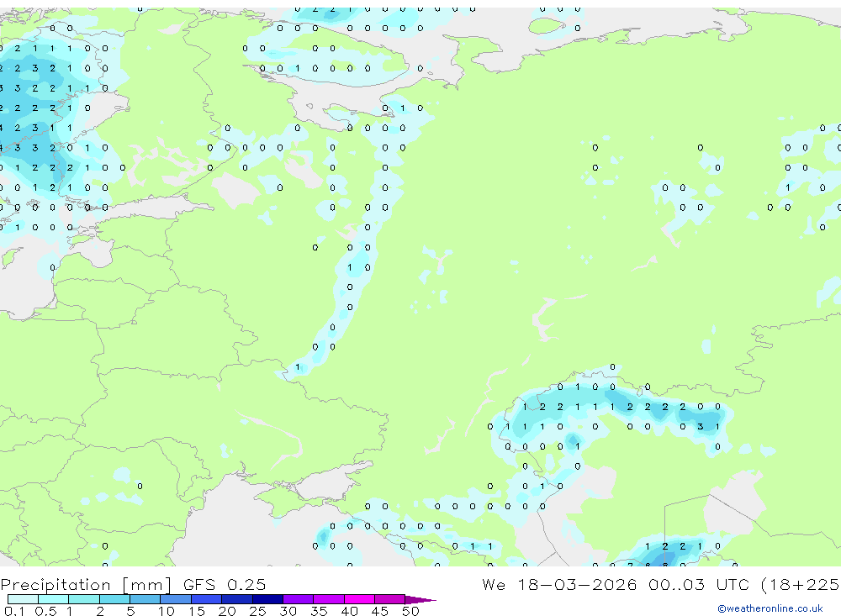Image resolution: width=841 pixels, height=616 pixels.
Task: Click the 0.5–1 mm legend color swatch
Action: [54, 599]
